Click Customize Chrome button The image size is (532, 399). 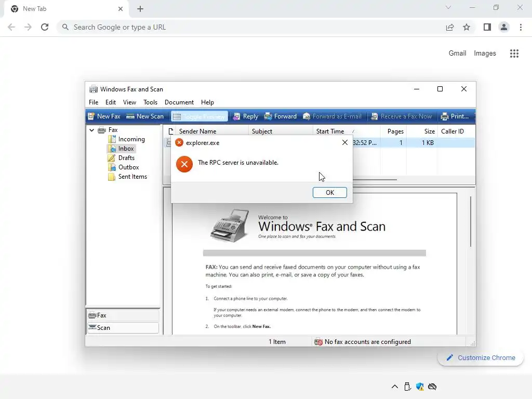click(481, 357)
